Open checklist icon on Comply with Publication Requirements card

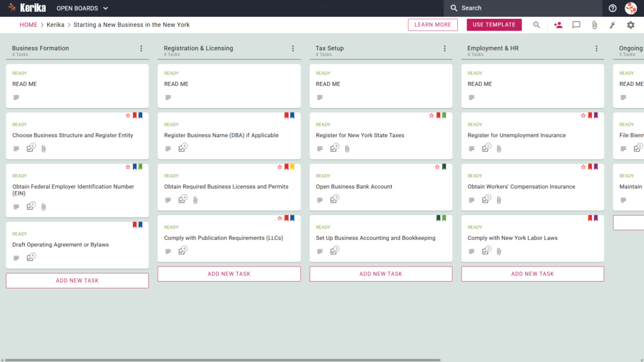[x=183, y=250]
